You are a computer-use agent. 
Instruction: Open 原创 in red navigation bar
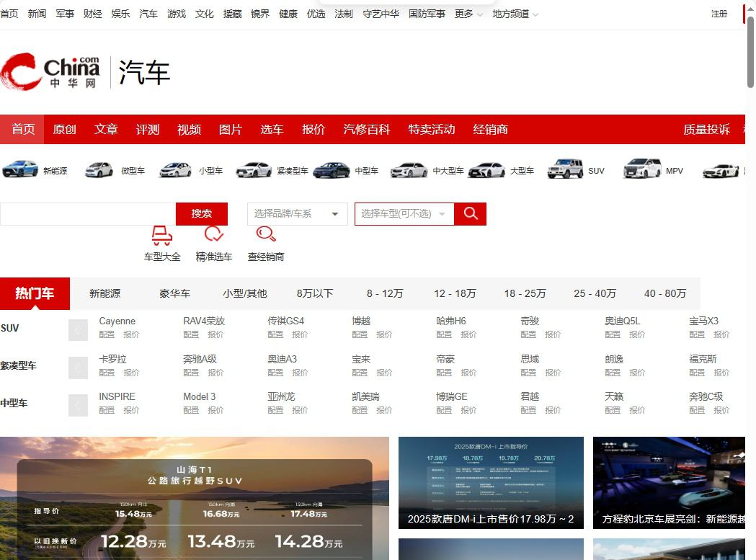pyautogui.click(x=65, y=129)
